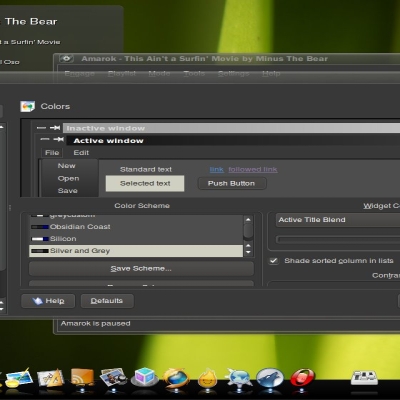Screen dimensions: 400x400
Task: Open the red round app icon in dock
Action: (302, 378)
